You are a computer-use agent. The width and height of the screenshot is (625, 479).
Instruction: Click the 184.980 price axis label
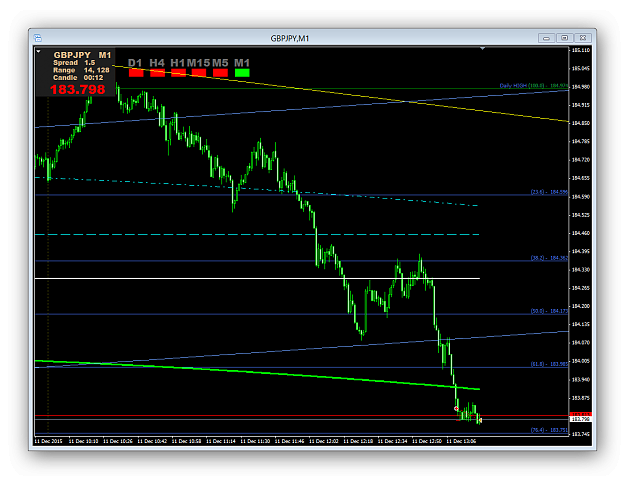pos(581,86)
